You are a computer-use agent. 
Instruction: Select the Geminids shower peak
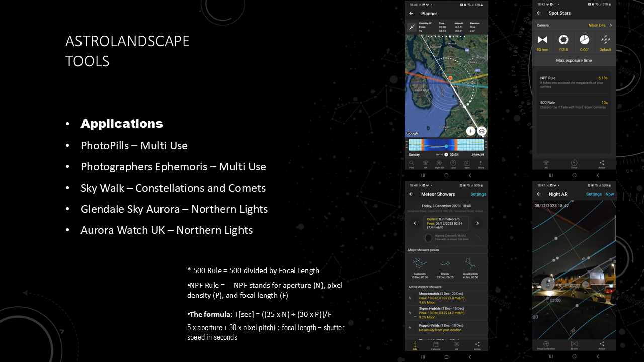click(x=419, y=269)
